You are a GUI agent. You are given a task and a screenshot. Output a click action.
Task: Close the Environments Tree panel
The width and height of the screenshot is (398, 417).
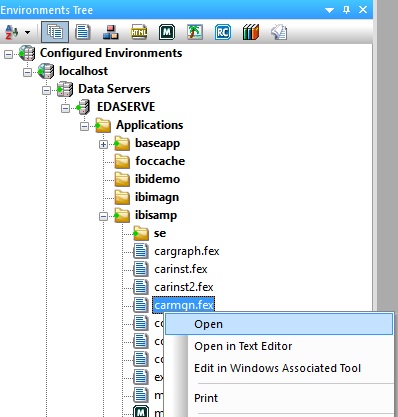(x=363, y=10)
